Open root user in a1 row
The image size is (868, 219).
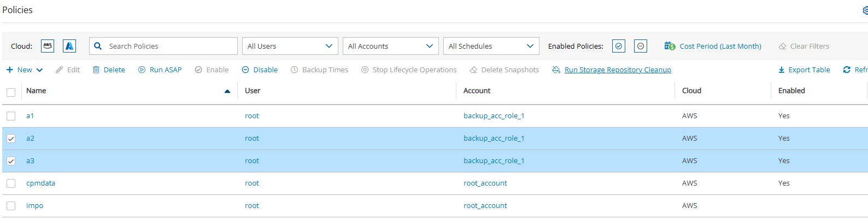point(252,116)
